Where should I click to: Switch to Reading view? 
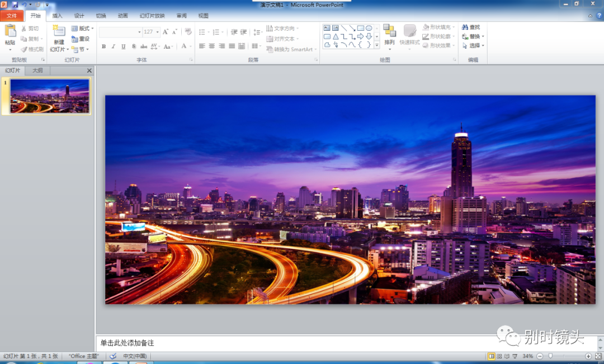coord(507,356)
